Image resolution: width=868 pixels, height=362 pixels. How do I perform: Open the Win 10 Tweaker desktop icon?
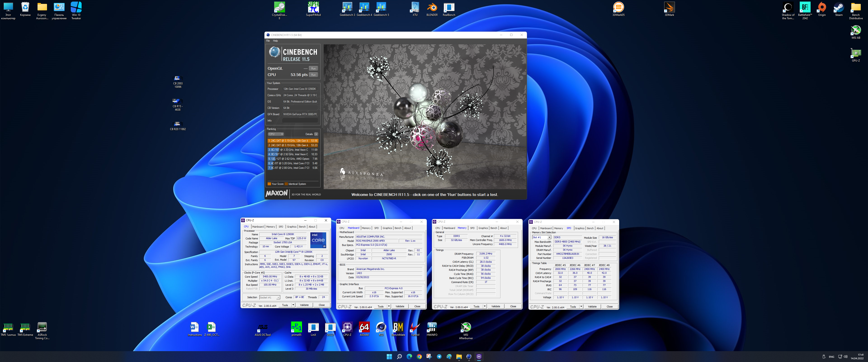pos(76,10)
